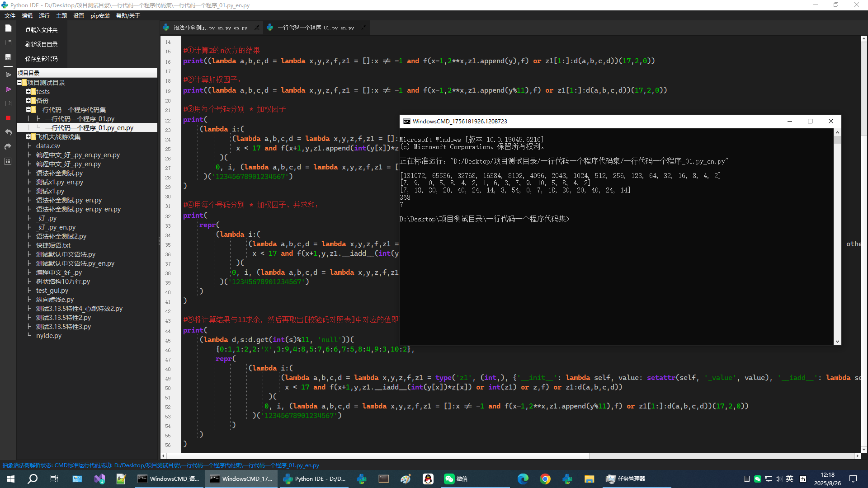Click the red stop square icon

click(8, 118)
